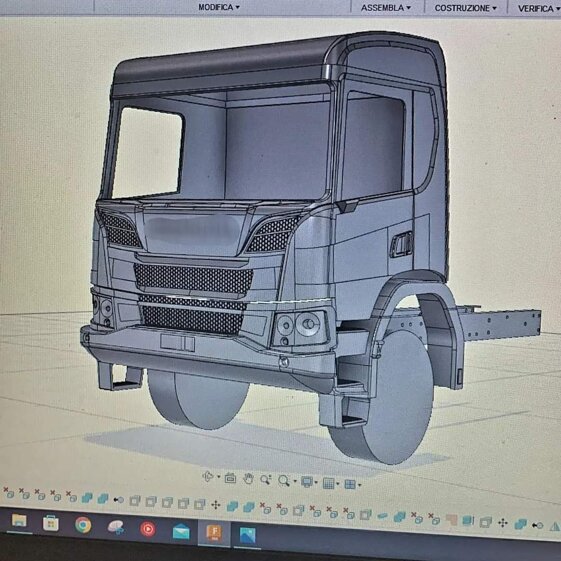This screenshot has height=561, width=561.
Task: Expand the Orbit type dropdown arrow
Action: (x=219, y=477)
